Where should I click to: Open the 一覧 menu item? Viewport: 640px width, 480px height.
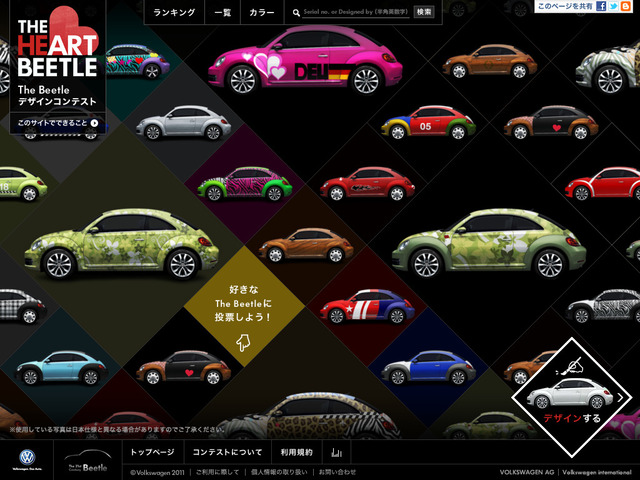[223, 12]
